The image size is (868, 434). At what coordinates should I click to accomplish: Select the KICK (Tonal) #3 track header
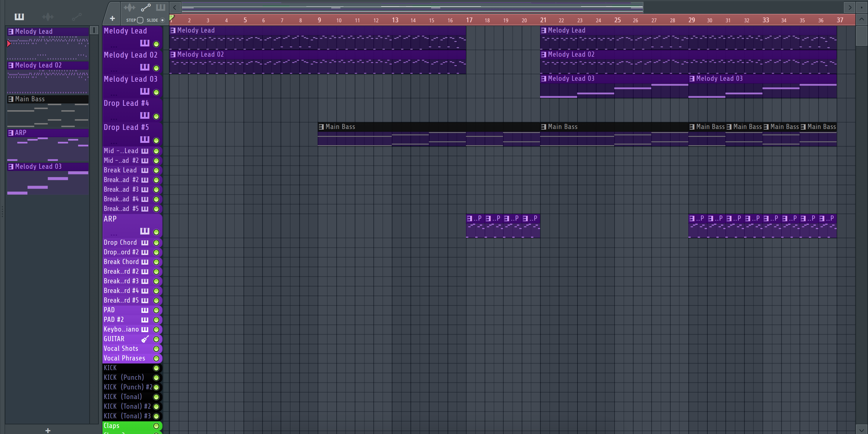coord(132,416)
